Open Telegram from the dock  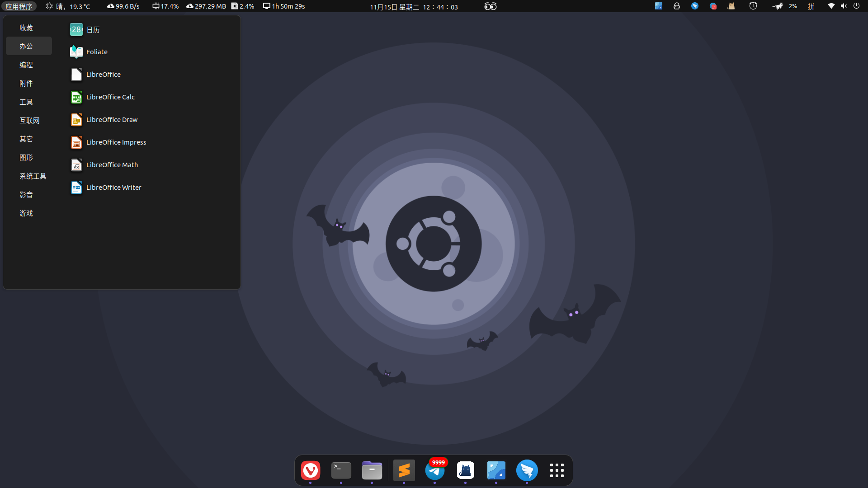[x=435, y=470]
